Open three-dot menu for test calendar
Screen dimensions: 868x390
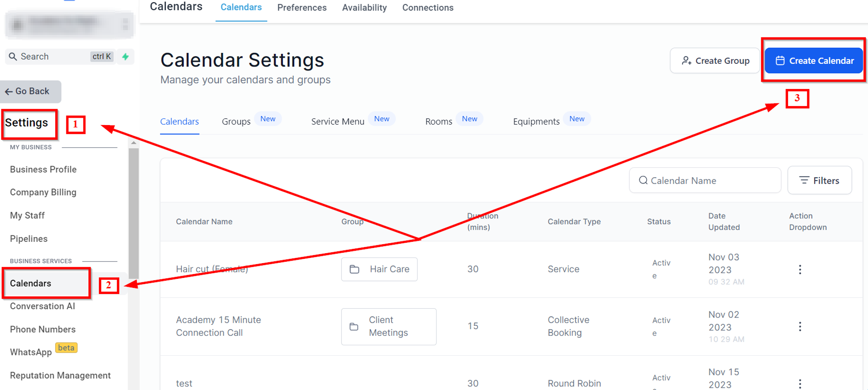click(x=800, y=384)
